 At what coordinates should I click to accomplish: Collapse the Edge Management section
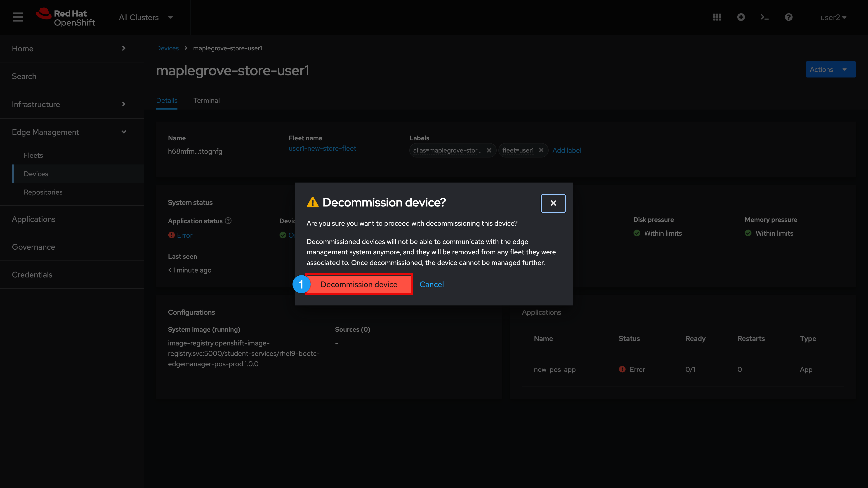(72, 132)
